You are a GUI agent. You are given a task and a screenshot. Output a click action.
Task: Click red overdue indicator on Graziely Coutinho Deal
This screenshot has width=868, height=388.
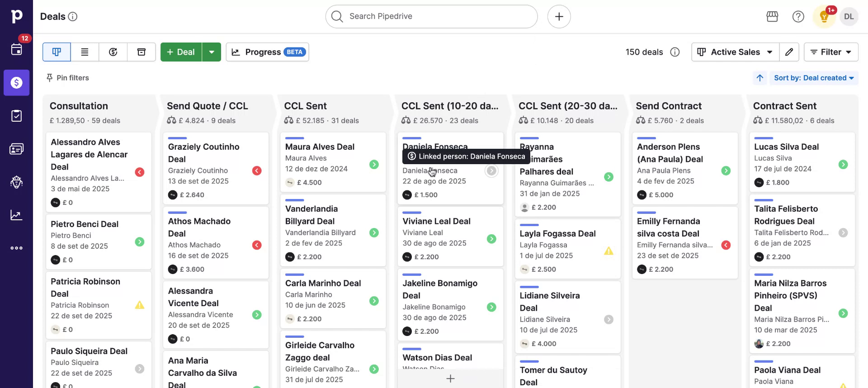[x=257, y=171]
